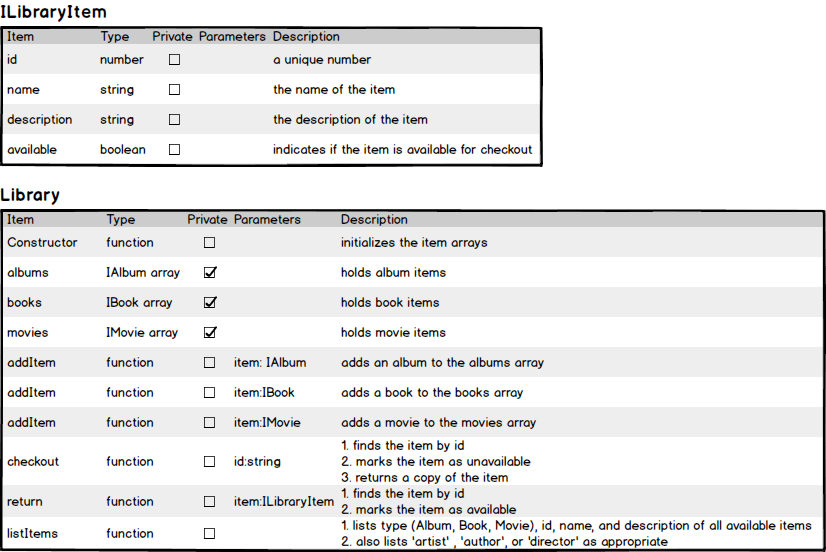
Task: Select 'adds a book to the books array'
Action: point(432,392)
